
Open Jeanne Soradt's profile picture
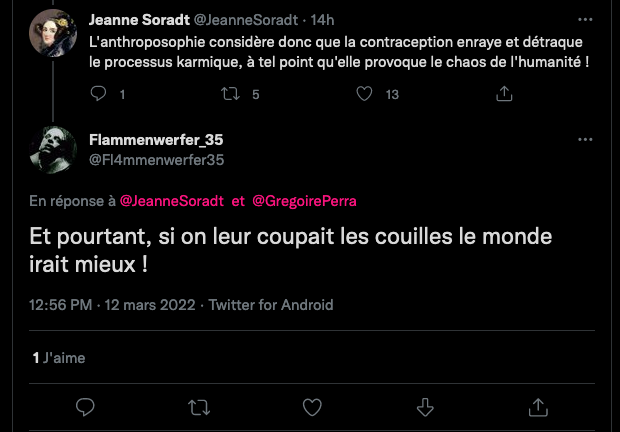coord(53,33)
